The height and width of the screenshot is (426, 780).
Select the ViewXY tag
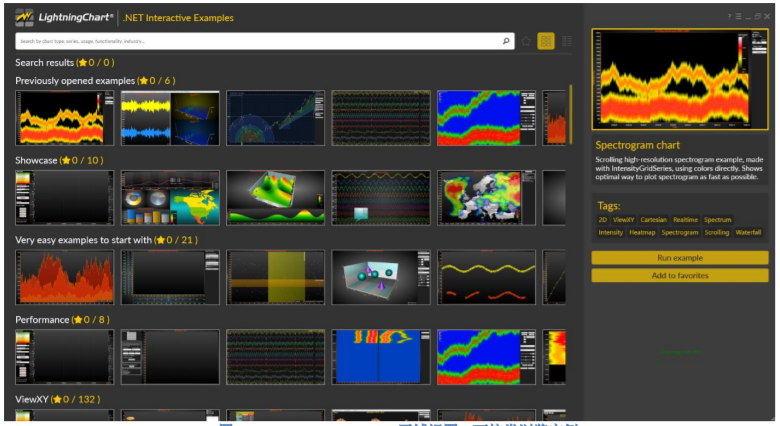[x=623, y=219]
